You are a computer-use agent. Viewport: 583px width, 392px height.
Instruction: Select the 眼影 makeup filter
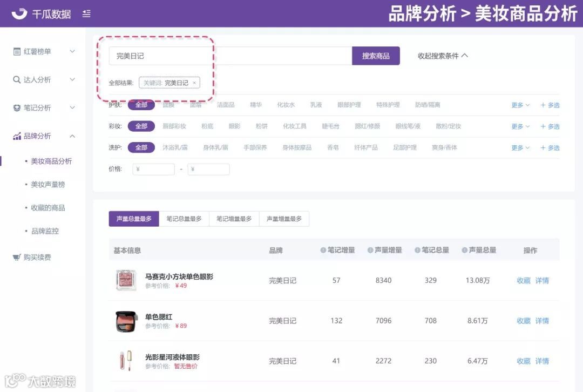pyautogui.click(x=234, y=126)
